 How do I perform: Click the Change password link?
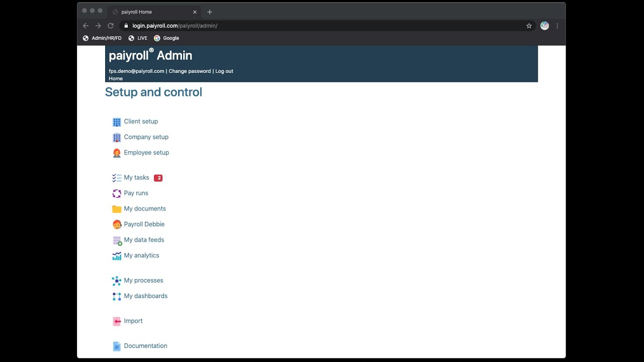point(190,71)
